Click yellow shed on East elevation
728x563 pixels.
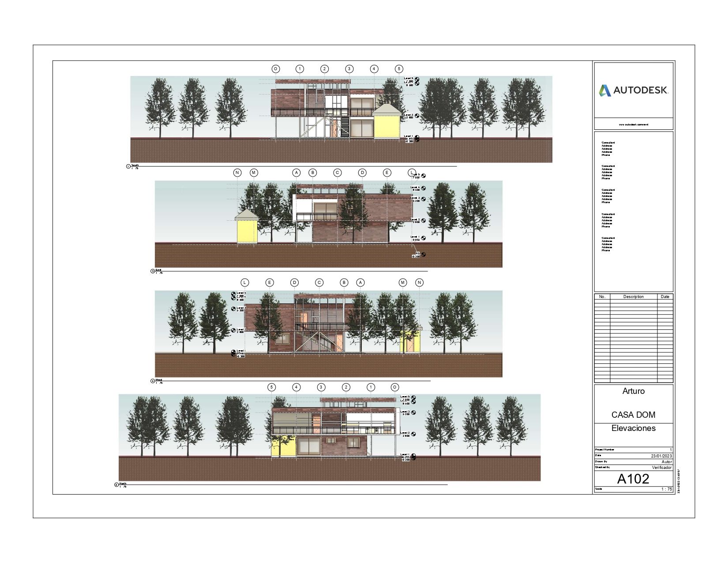pos(247,227)
